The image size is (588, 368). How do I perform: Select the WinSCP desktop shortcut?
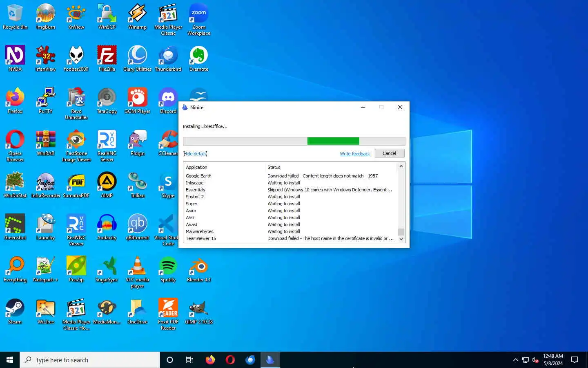pos(107,17)
